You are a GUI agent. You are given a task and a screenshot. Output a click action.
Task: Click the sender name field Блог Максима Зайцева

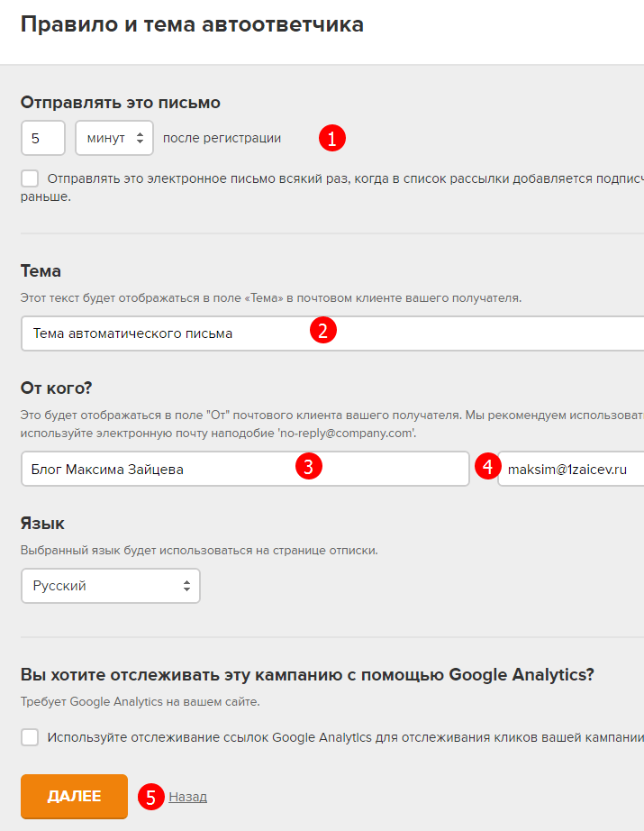tap(245, 469)
